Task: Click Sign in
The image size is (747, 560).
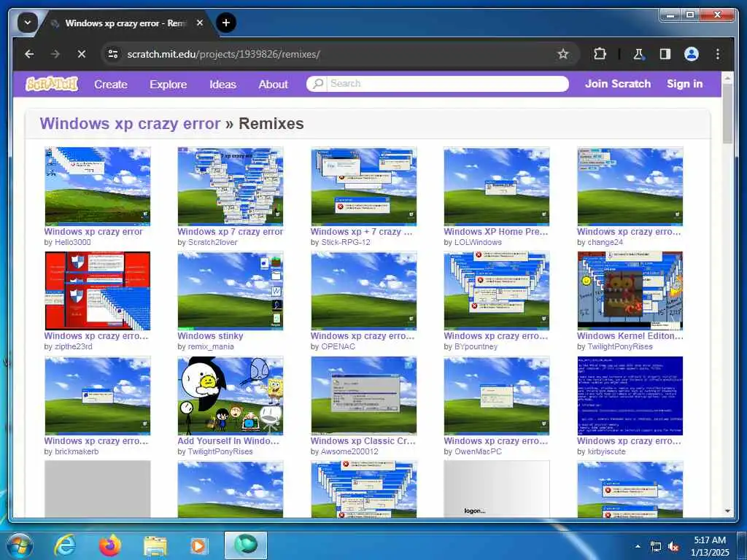Action: 684,84
